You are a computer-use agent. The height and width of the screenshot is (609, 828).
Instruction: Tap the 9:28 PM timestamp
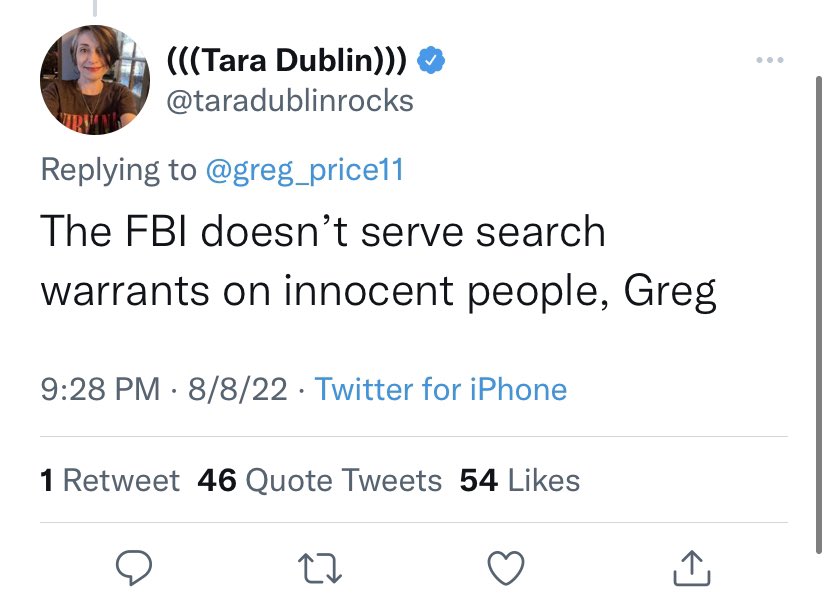pos(100,389)
